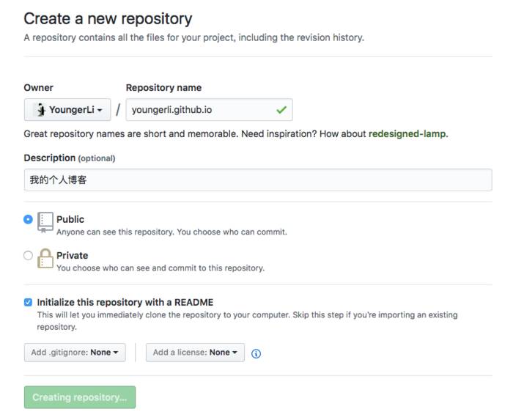This screenshot has width=513, height=420.
Task: Click the Description (optional) label
Action: click(69, 158)
